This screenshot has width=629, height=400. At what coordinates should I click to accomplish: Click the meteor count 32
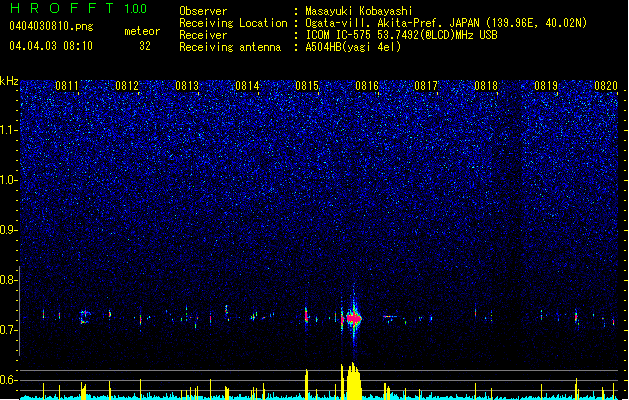coord(145,46)
